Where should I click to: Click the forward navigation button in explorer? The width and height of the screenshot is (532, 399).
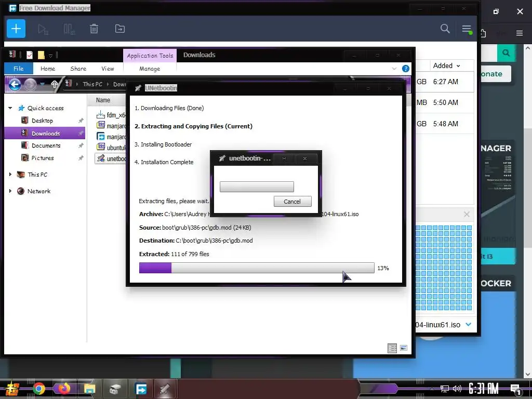click(x=30, y=84)
